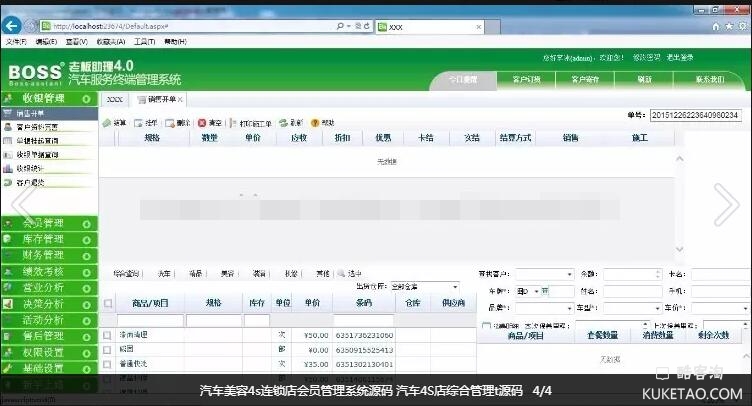Click the 库存管理 section icon
The height and width of the screenshot is (406, 752).
coord(8,239)
